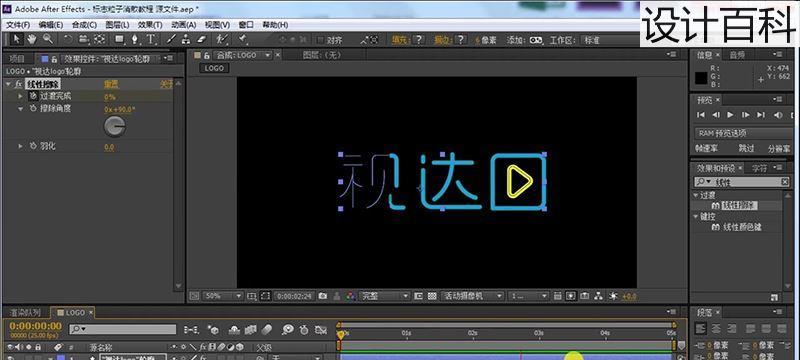This screenshot has height=360, width=800.
Task: Open the 50% magnification dropdown
Action: pyautogui.click(x=223, y=296)
